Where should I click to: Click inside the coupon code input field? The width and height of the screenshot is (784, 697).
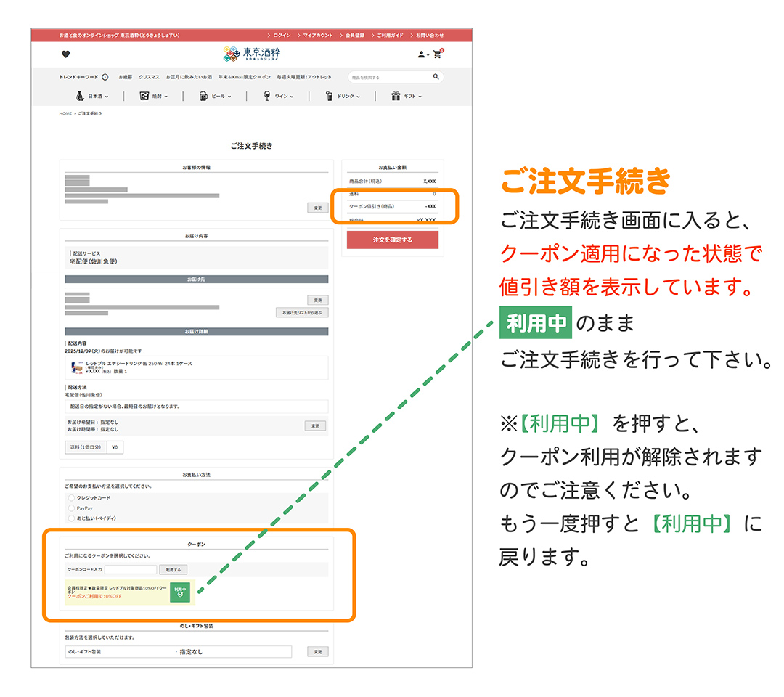pyautogui.click(x=132, y=570)
